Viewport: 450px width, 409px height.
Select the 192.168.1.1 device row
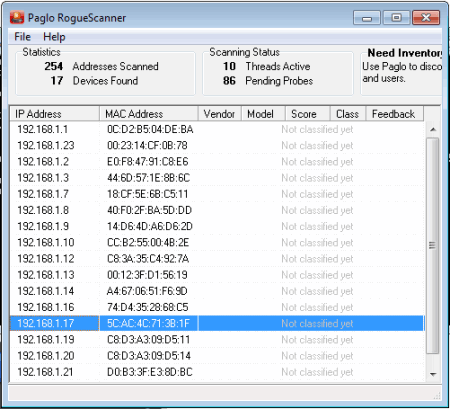[x=217, y=129]
